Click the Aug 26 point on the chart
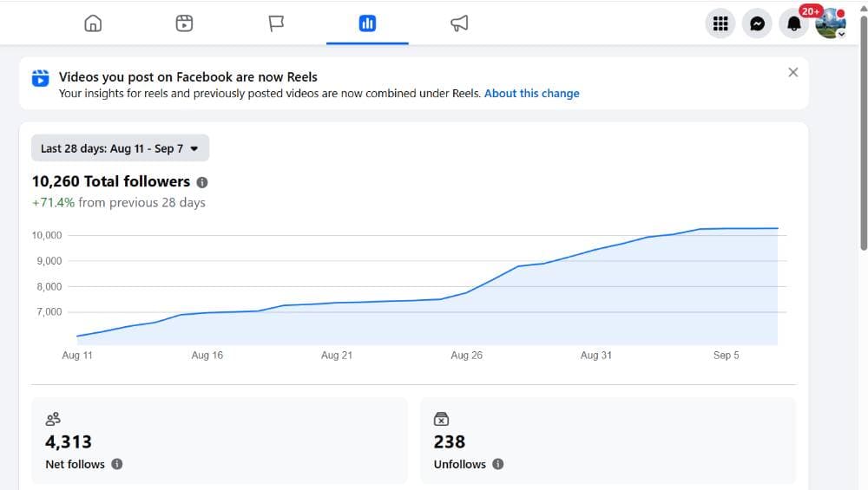The image size is (868, 490). pyautogui.click(x=467, y=292)
